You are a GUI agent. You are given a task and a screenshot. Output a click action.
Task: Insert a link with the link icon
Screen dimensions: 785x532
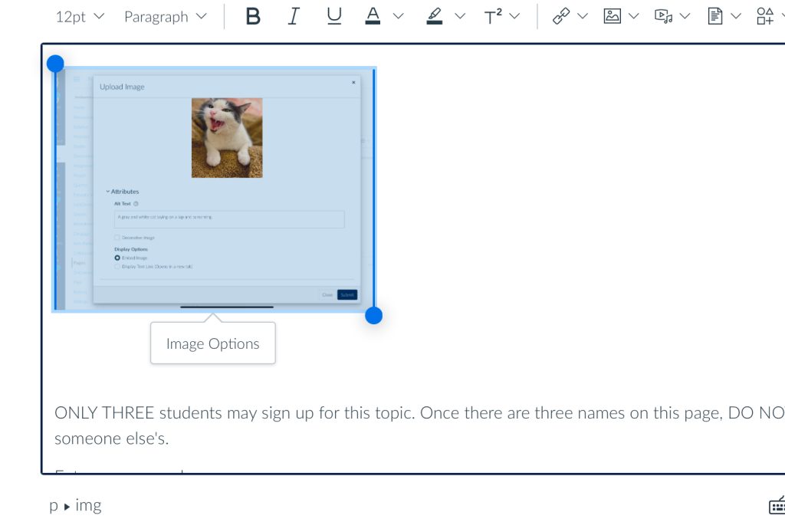(560, 15)
